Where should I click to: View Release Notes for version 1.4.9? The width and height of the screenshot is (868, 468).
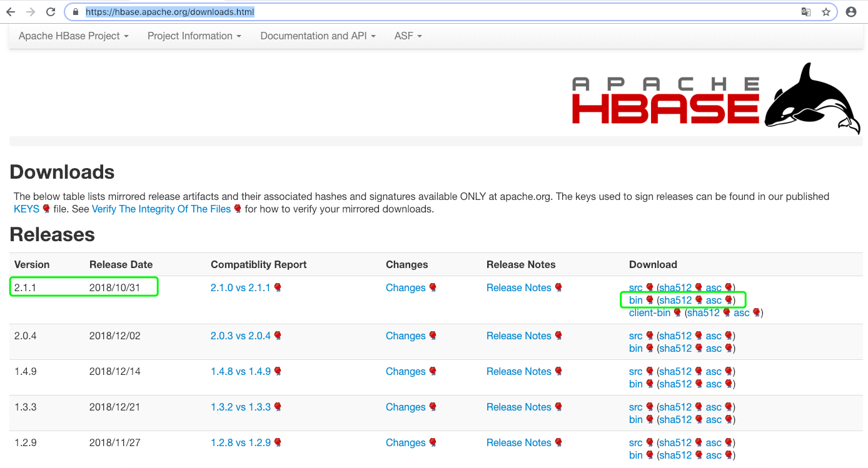tap(519, 371)
